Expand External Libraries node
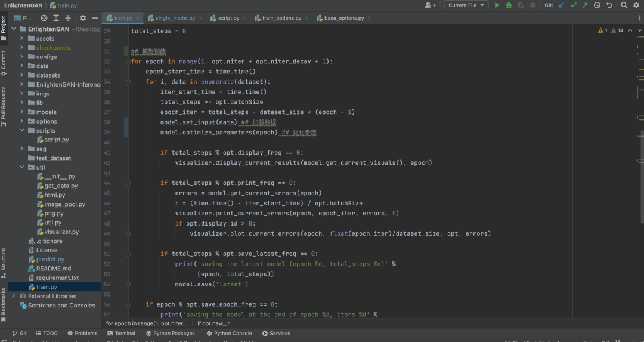 tap(14, 296)
